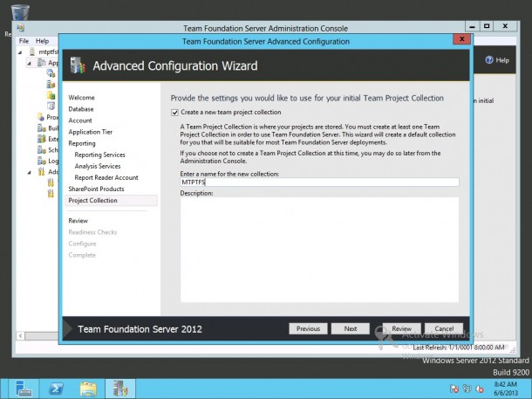The width and height of the screenshot is (532, 399).
Task: Select the Application Tier node icon
Action: click(41, 63)
